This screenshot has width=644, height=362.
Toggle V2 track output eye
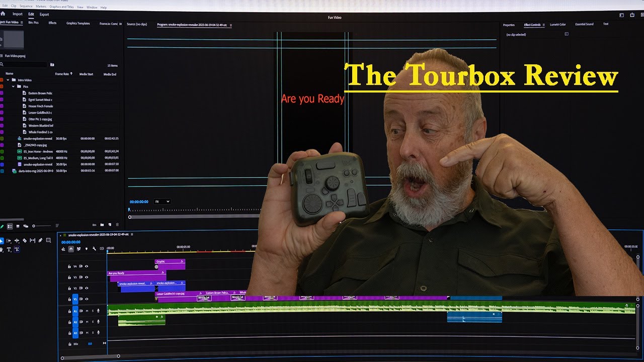[x=87, y=288]
